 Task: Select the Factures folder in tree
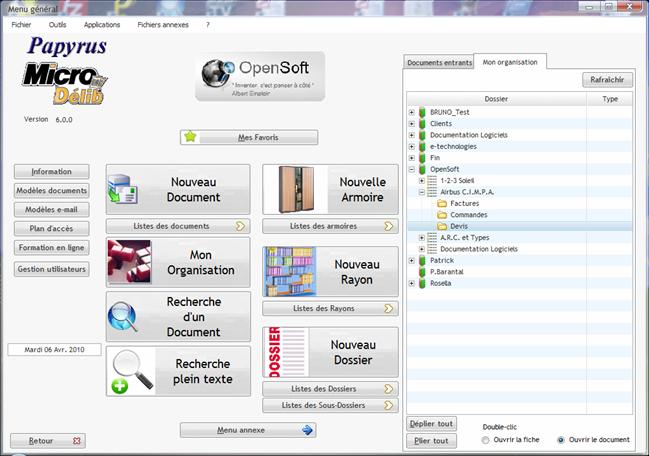(465, 203)
